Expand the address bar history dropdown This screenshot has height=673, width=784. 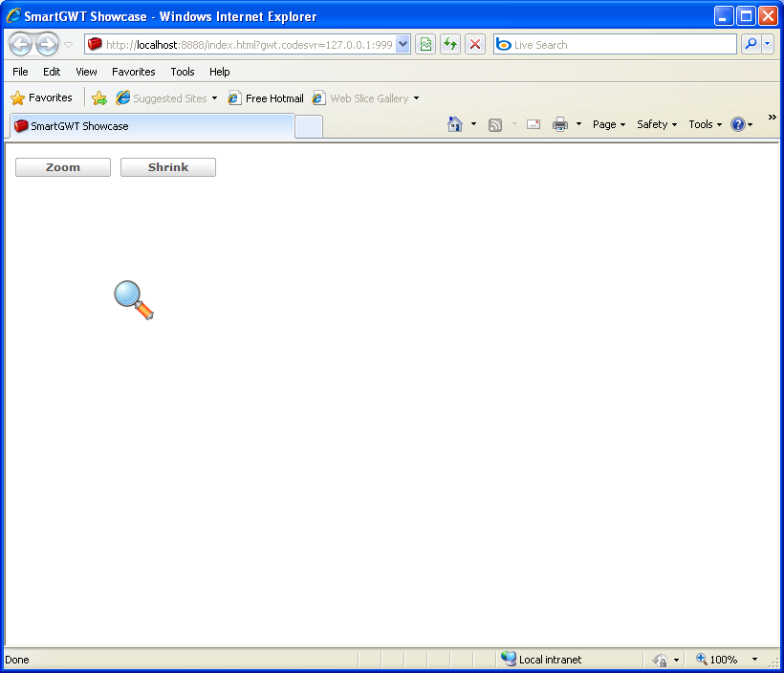coord(403,45)
